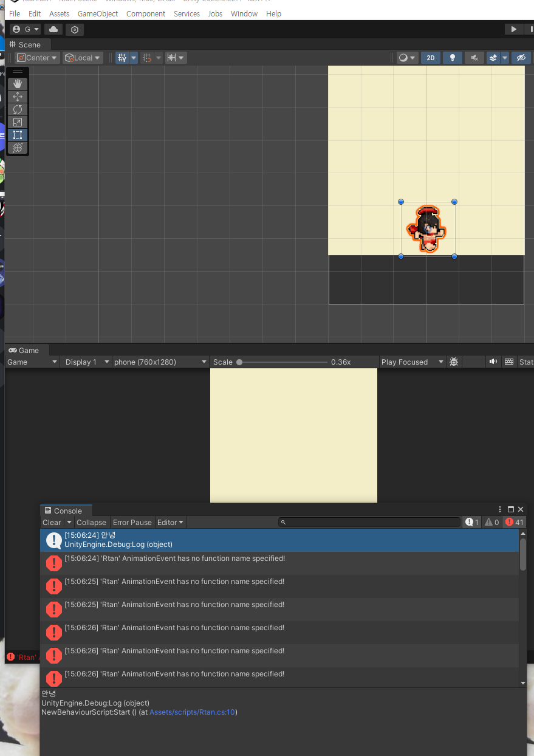The image size is (534, 756).
Task: Click the Game view Scale slider
Action: pos(282,362)
